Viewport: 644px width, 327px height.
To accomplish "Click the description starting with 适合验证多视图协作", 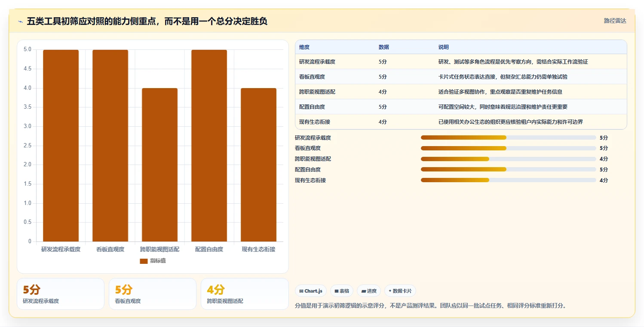I will tap(500, 92).
